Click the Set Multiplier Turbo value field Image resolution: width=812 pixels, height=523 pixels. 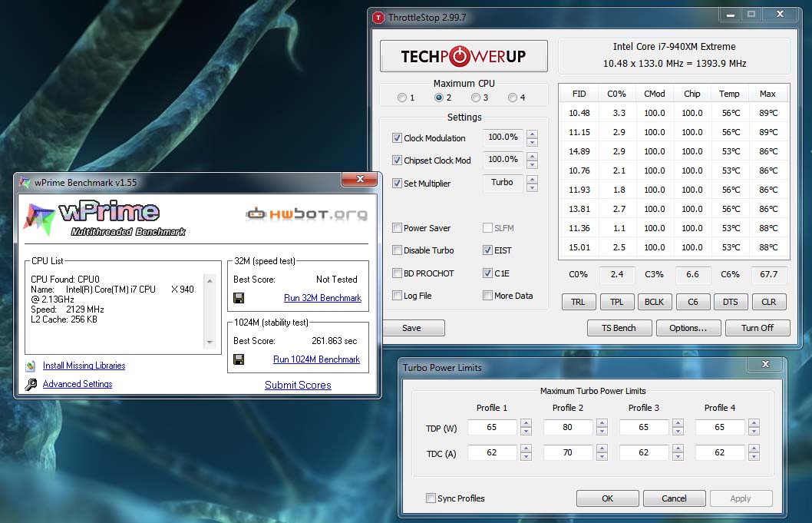(503, 183)
